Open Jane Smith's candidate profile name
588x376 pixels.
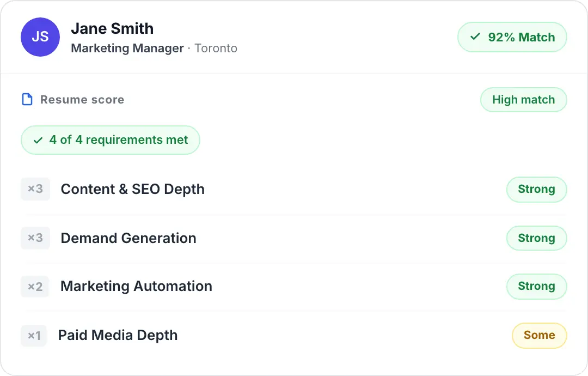pos(112,28)
